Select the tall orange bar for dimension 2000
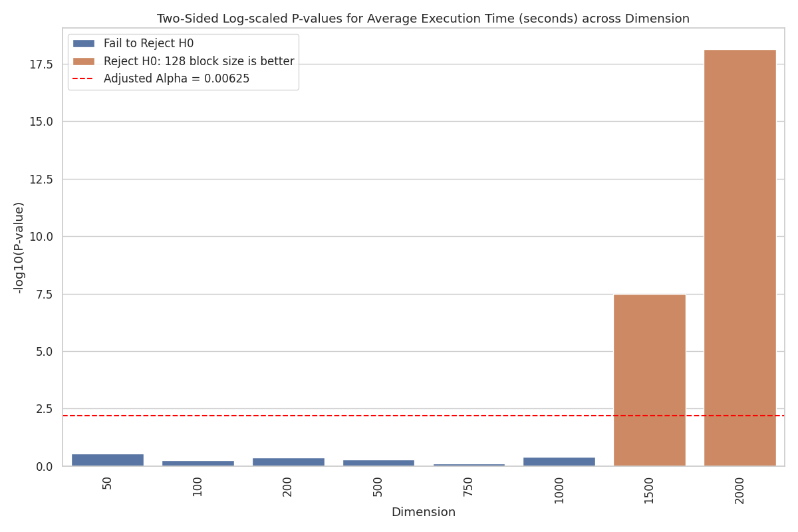Image resolution: width=798 pixels, height=532 pixels. (741, 266)
